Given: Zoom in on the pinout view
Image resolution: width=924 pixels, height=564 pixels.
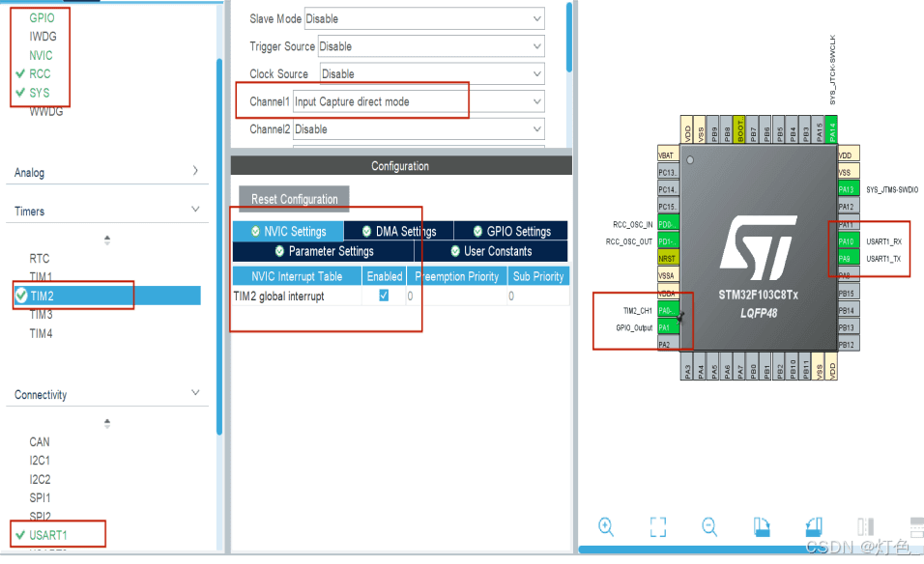Looking at the screenshot, I should coord(606,526).
